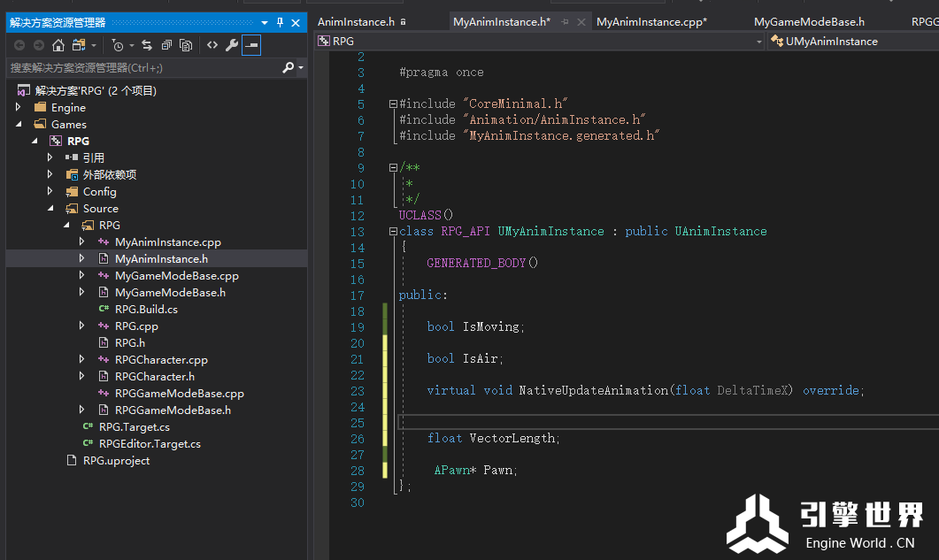Select MyGameModeBase.cpp file
Viewport: 939px width, 560px height.
[177, 275]
